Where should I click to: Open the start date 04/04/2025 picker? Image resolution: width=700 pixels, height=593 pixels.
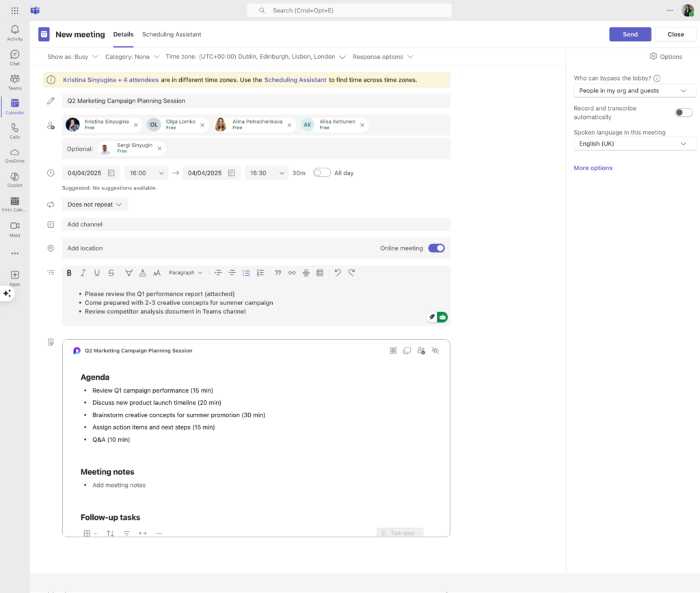click(x=91, y=173)
